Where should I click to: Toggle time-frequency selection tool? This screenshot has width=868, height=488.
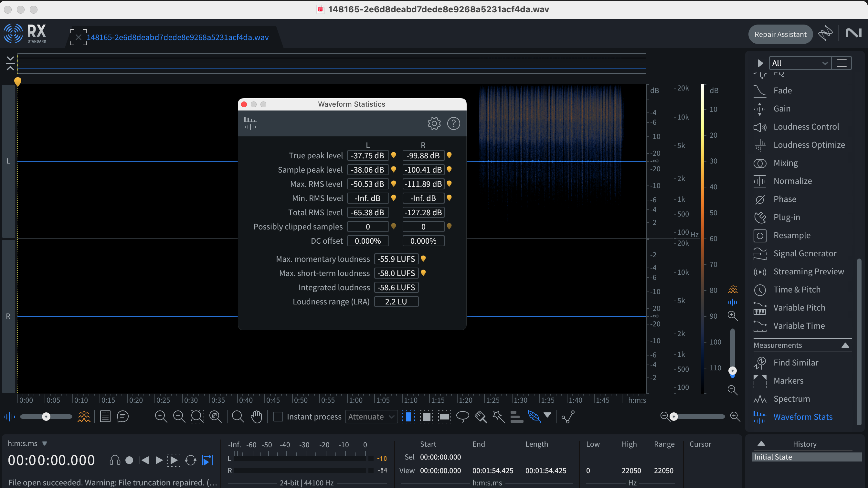426,417
